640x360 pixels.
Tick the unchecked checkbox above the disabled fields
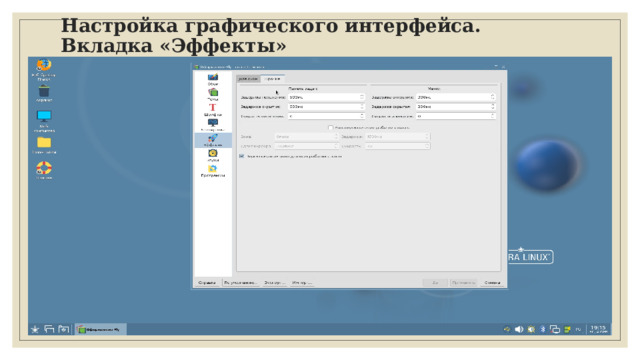(331, 128)
